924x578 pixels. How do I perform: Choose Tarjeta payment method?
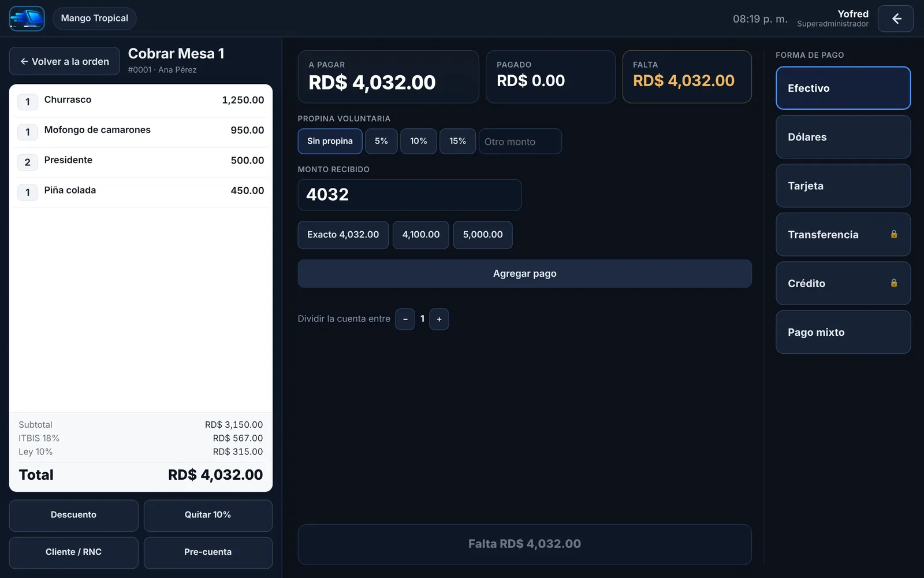[843, 186]
